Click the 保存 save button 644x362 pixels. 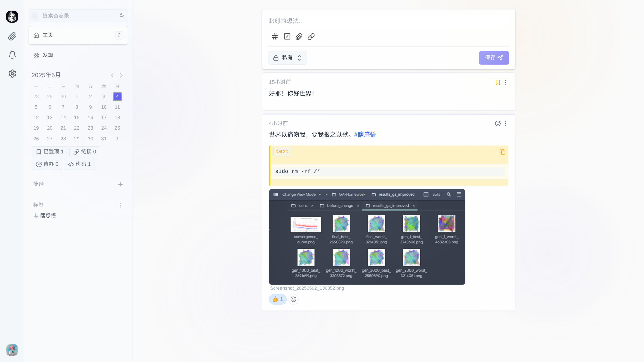point(494,58)
